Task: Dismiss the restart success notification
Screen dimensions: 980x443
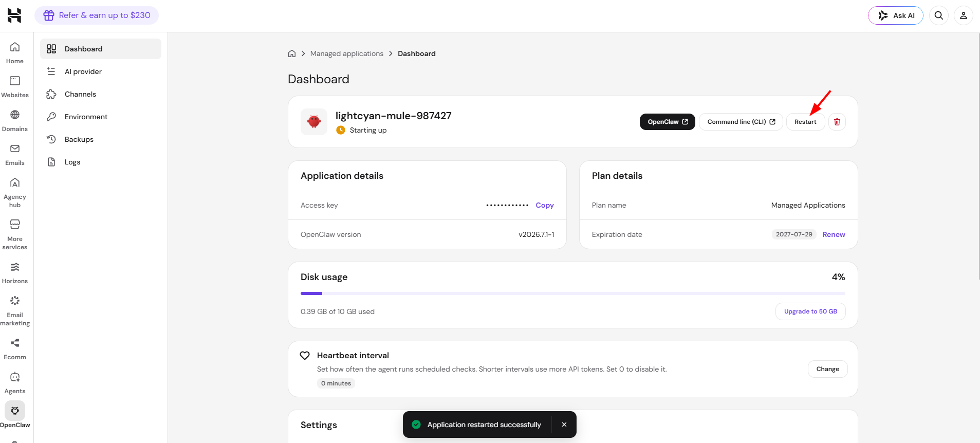Action: (x=564, y=424)
